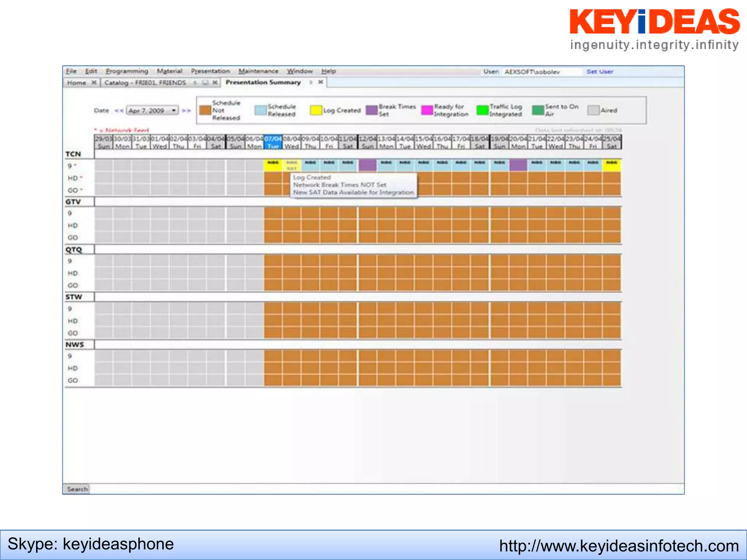The image size is (747, 560).
Task: Click Ready for Integration magenta legend swatch
Action: pyautogui.click(x=427, y=110)
